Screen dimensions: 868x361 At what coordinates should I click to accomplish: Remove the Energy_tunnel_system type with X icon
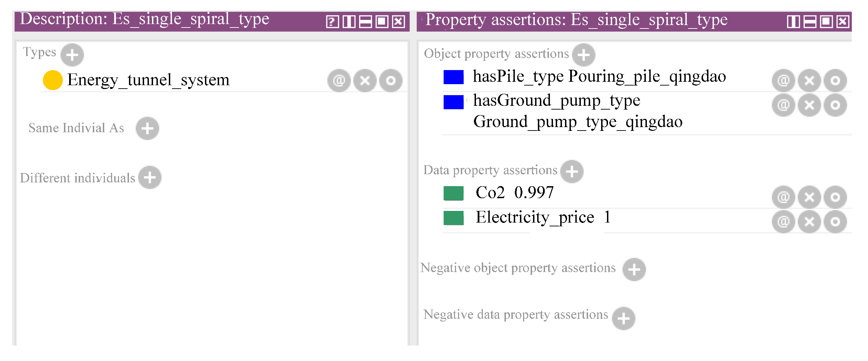tap(365, 81)
